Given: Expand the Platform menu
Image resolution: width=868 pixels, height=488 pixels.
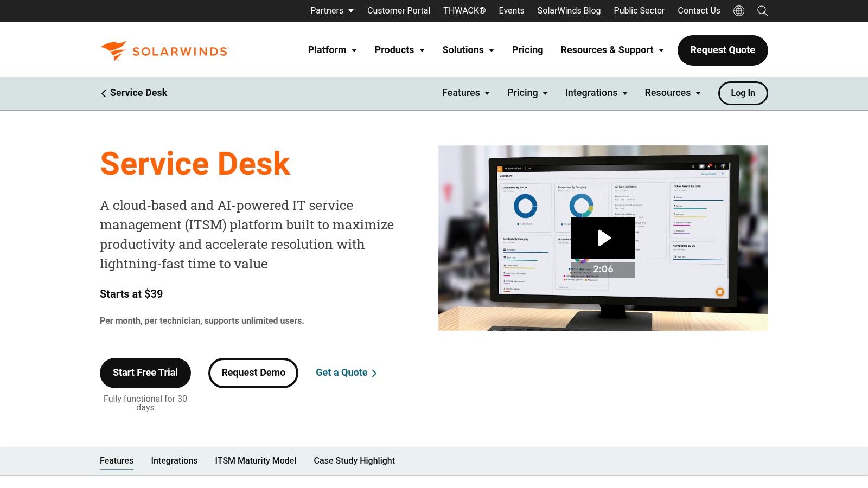Looking at the screenshot, I should (x=333, y=50).
